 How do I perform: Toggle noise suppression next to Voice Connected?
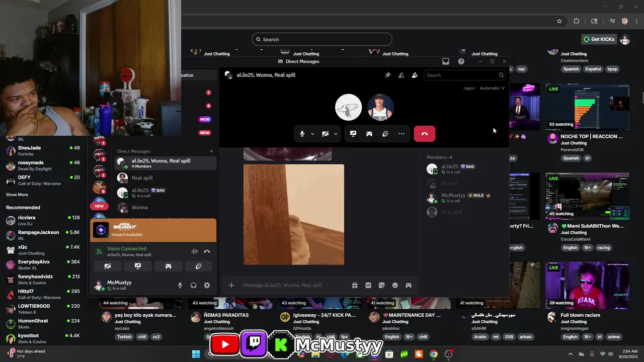pos(195,251)
